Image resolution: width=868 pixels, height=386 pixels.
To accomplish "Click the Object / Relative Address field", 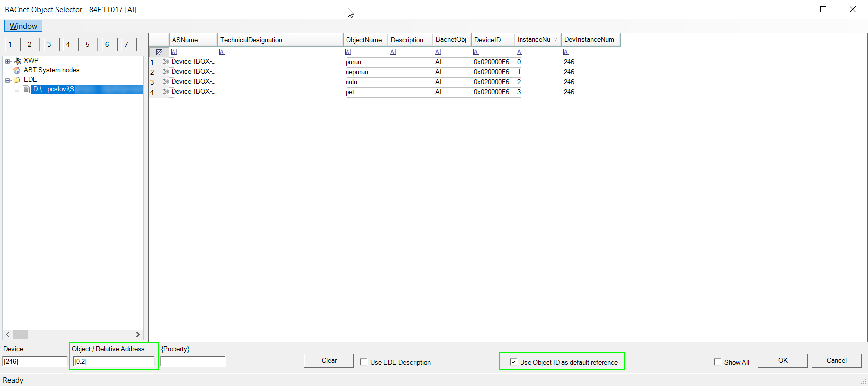I will [x=113, y=361].
